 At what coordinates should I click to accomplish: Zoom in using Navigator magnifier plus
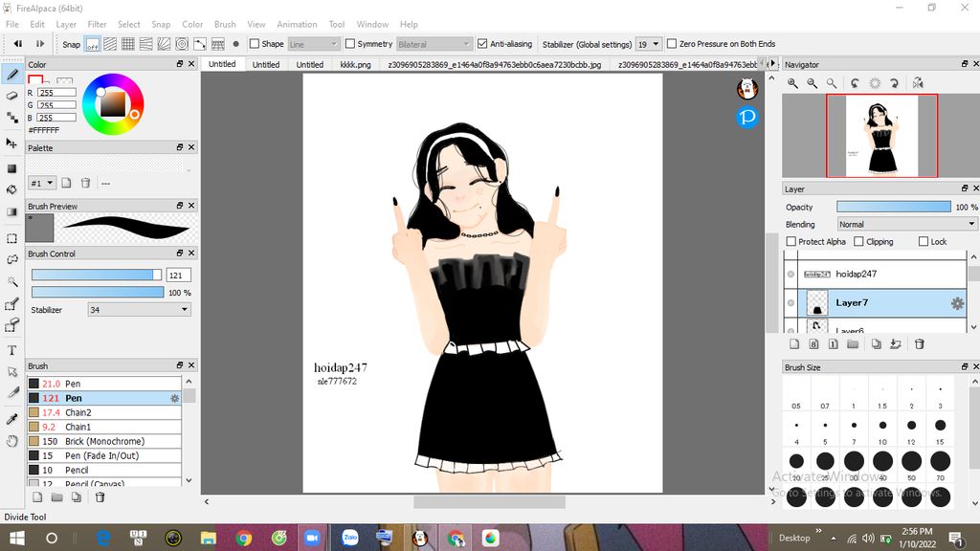792,83
